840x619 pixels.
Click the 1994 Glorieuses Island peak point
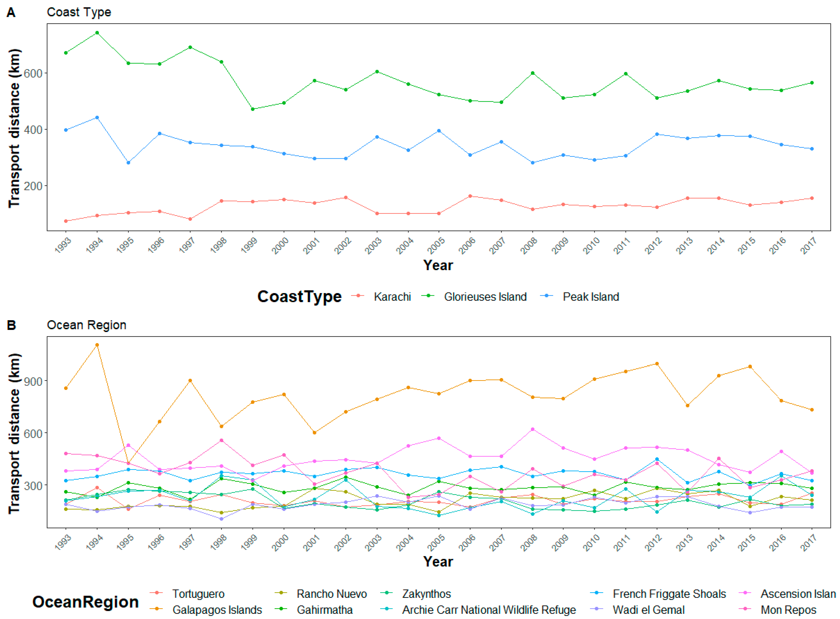97,33
